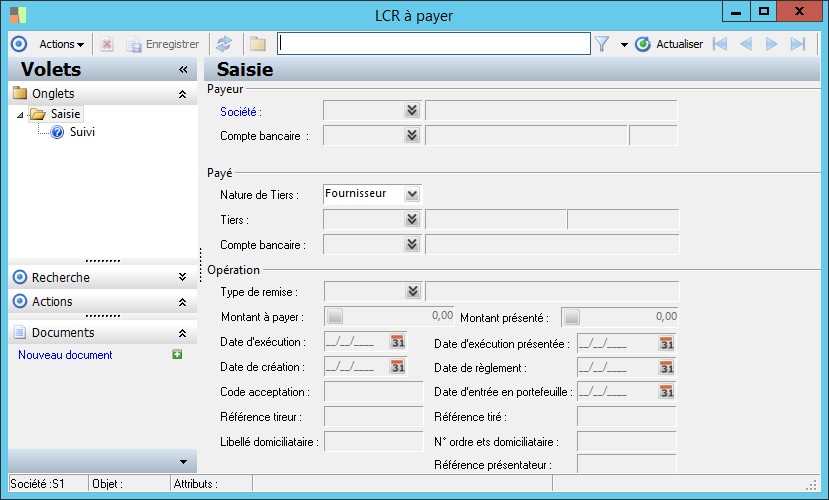Open calendar for Date d'exécution présentée

tap(666, 344)
